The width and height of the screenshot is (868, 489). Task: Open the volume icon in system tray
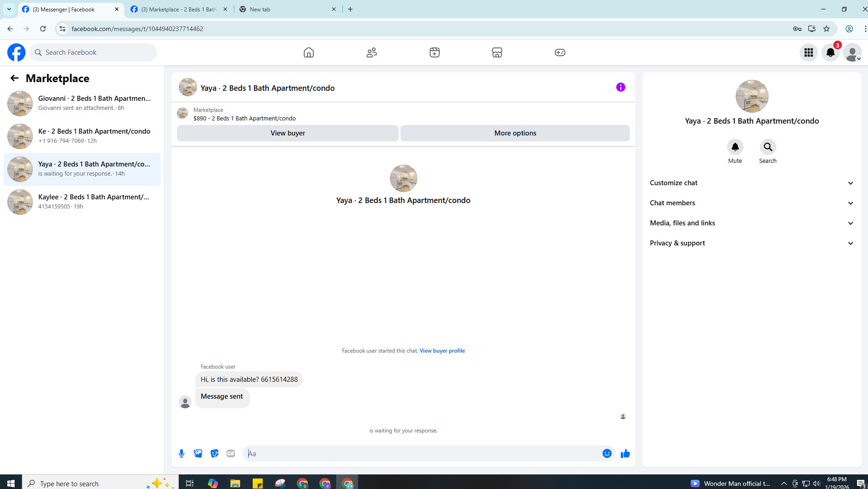tap(816, 483)
